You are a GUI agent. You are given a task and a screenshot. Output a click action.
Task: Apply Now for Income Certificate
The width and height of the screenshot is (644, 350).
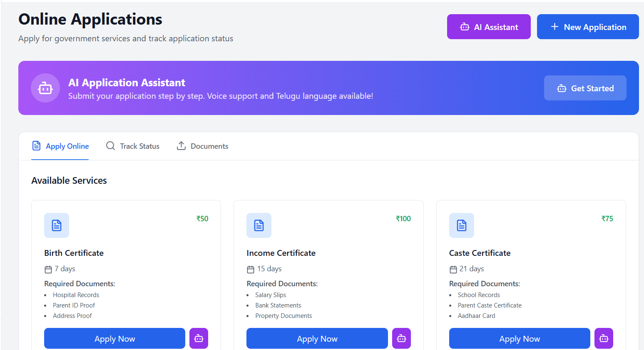tap(317, 338)
